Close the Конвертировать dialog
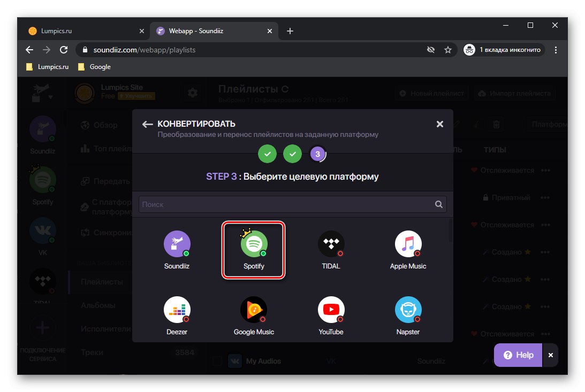The height and width of the screenshot is (392, 585). pyautogui.click(x=440, y=124)
